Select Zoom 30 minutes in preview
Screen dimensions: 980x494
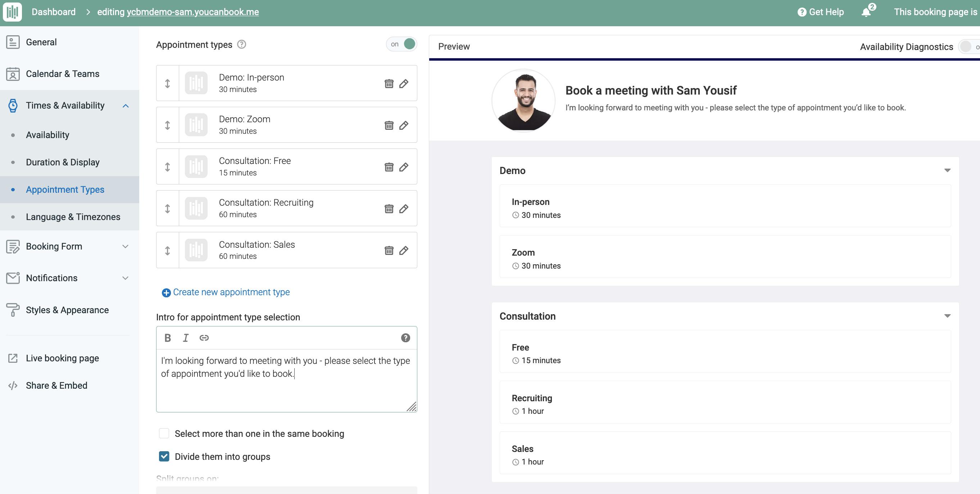point(725,257)
